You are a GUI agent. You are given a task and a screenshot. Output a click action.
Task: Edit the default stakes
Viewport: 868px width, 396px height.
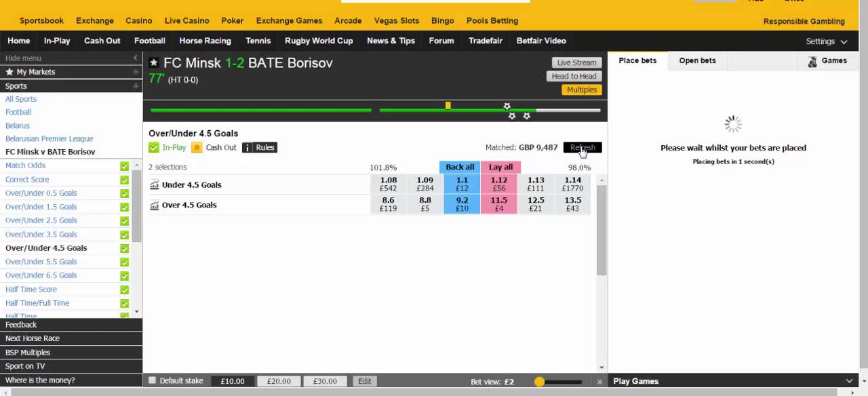(365, 381)
